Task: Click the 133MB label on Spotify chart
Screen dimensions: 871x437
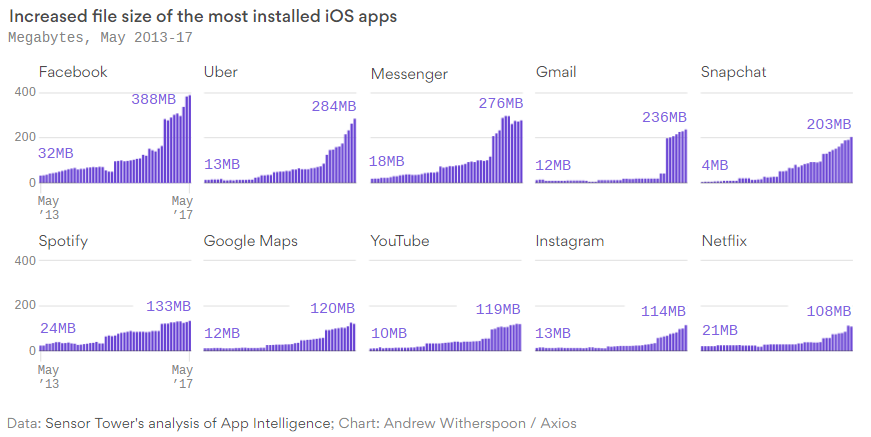Action: pos(168,307)
